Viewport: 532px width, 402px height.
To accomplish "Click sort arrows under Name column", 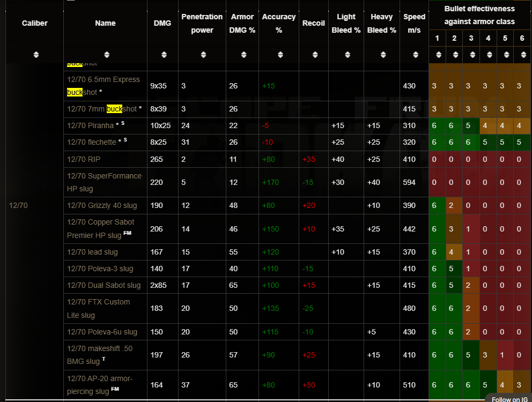I will (106, 55).
